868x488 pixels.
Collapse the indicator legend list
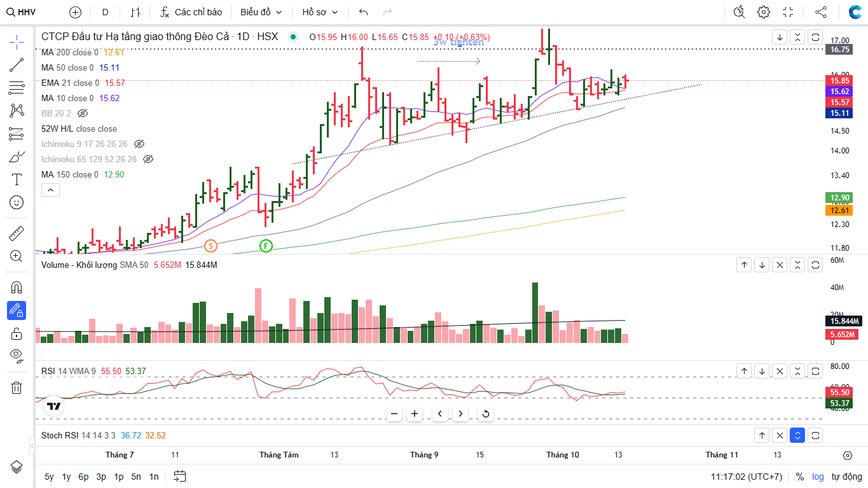[x=50, y=190]
